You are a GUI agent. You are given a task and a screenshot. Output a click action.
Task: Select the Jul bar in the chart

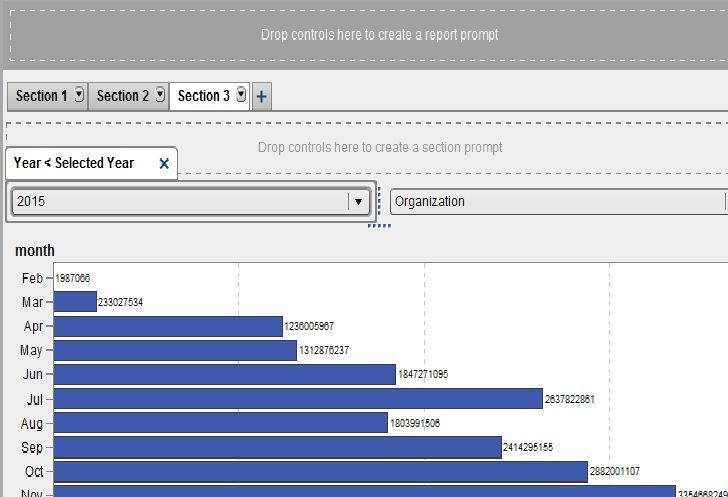click(x=297, y=399)
